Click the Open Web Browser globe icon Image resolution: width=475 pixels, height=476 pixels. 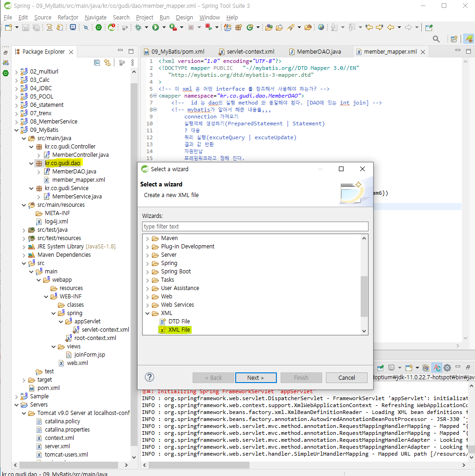pos(321,28)
